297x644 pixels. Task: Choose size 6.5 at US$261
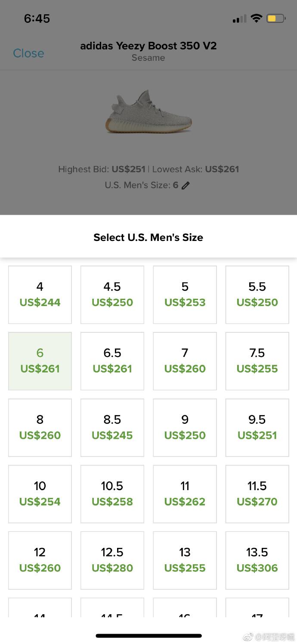pos(112,361)
